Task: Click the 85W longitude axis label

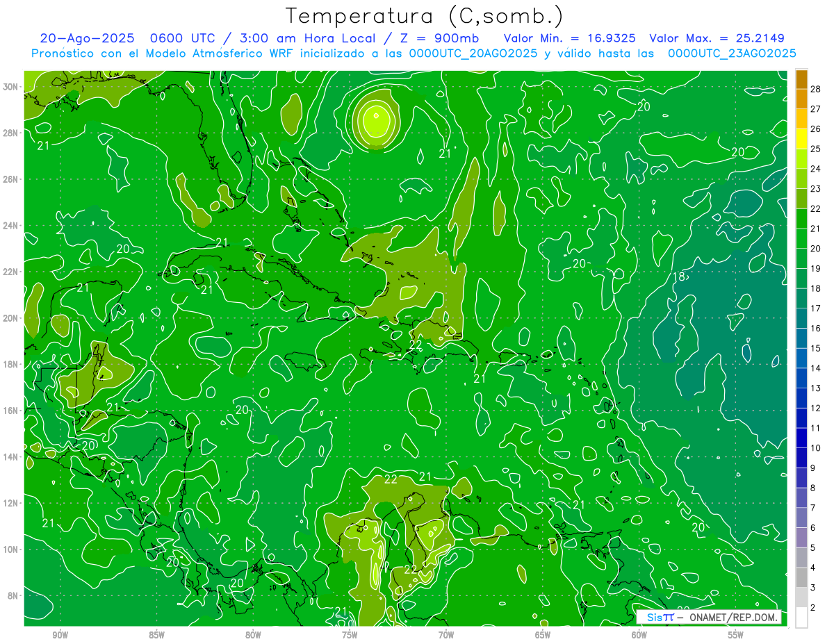Action: point(157,635)
